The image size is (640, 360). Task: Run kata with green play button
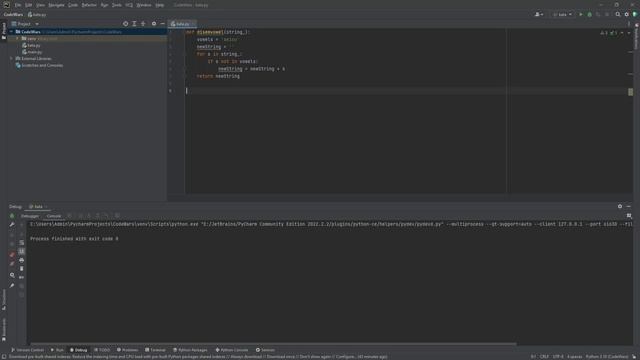(x=581, y=14)
